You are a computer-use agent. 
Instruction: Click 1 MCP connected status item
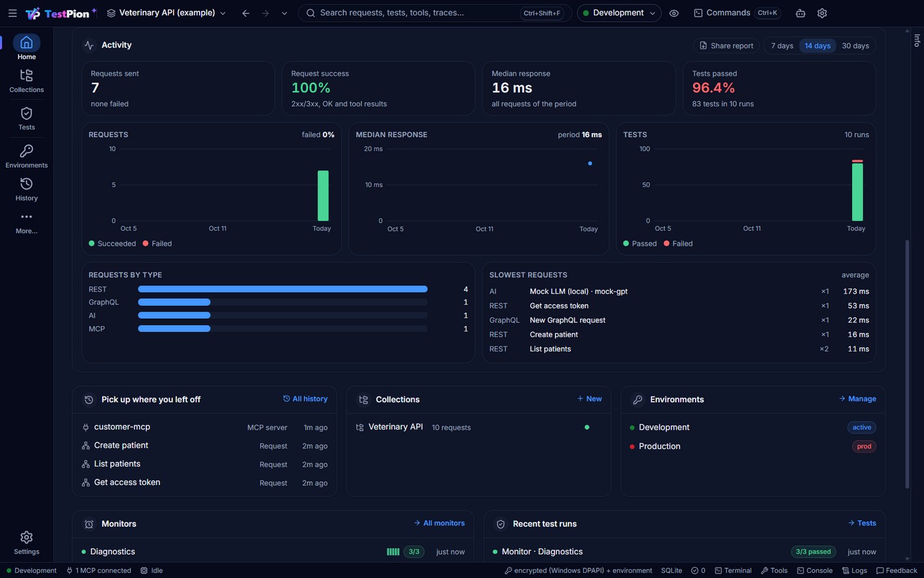click(x=98, y=570)
